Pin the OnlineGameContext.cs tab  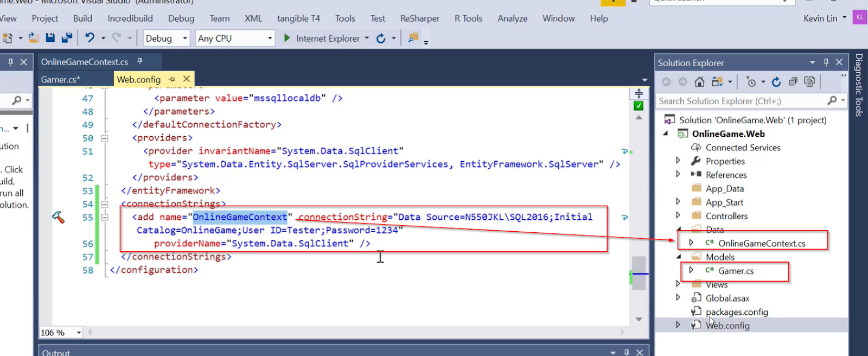click(x=140, y=61)
